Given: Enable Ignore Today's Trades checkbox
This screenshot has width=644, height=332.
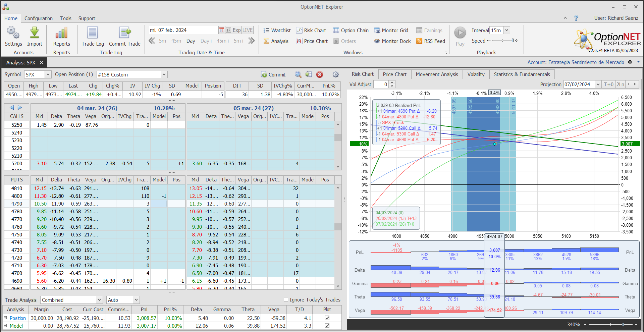Looking at the screenshot, I should (x=286, y=299).
